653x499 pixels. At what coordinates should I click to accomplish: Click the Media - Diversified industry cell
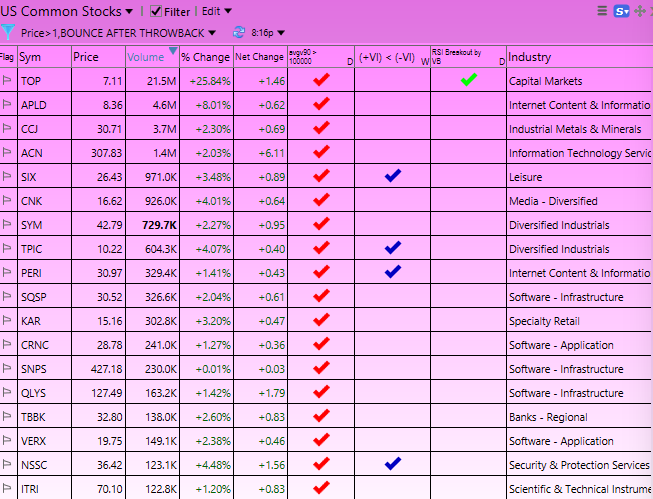tap(580, 201)
